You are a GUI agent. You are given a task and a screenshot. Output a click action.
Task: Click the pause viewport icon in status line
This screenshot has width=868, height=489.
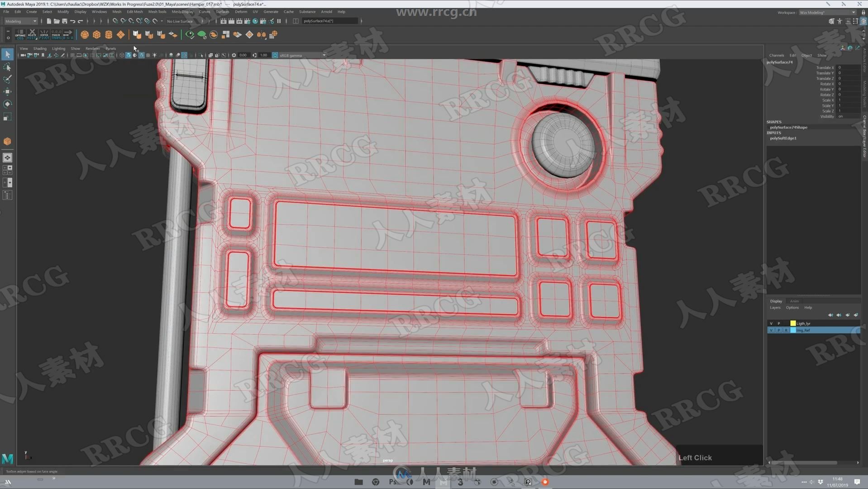tap(279, 21)
